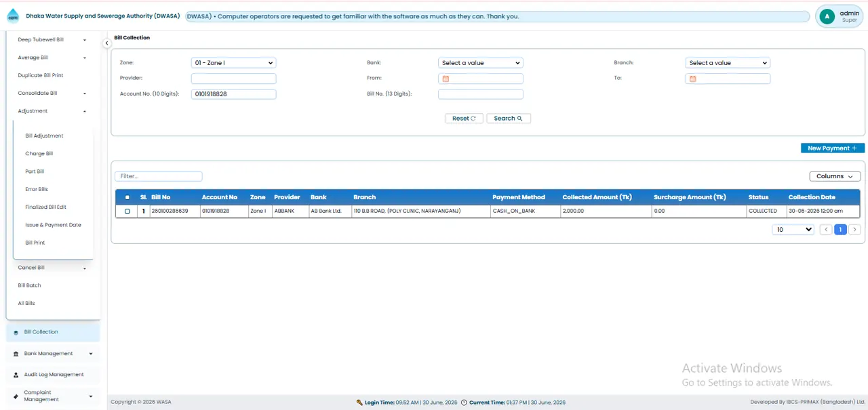Screen dimensions: 868x410
Task: Click the DWASA water drop logo
Action: pyautogui.click(x=13, y=16)
